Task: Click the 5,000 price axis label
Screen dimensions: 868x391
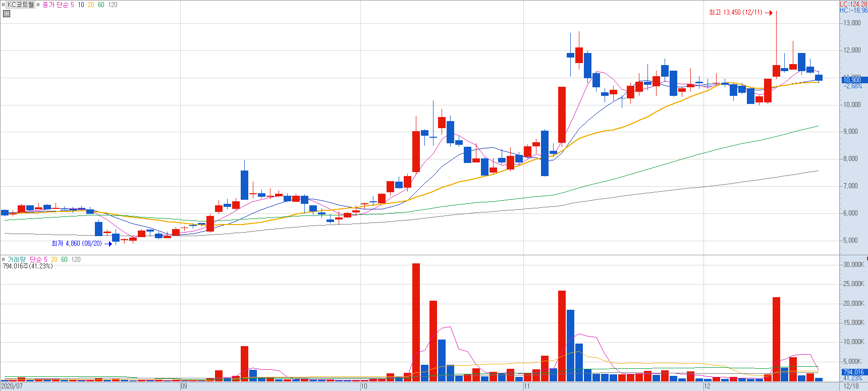Action: 850,241
